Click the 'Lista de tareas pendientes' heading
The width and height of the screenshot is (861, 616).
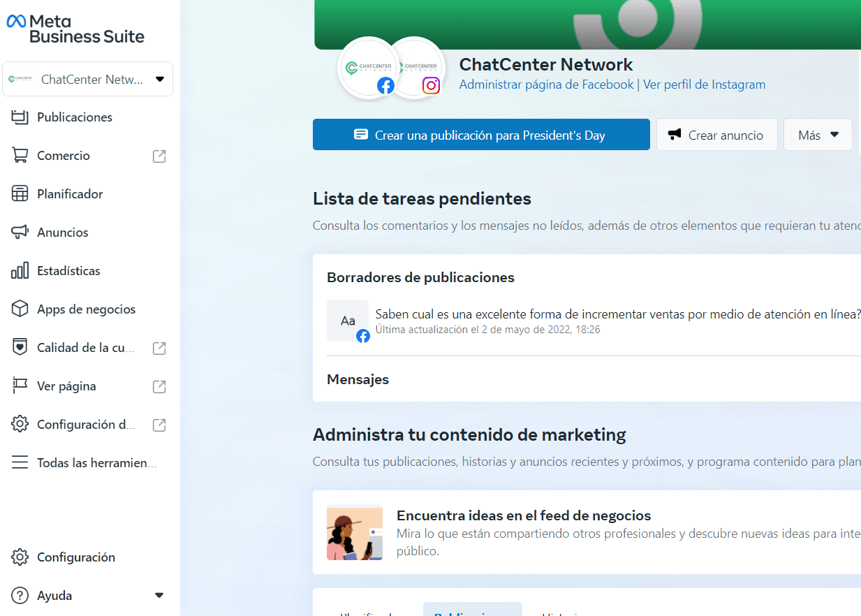point(422,199)
